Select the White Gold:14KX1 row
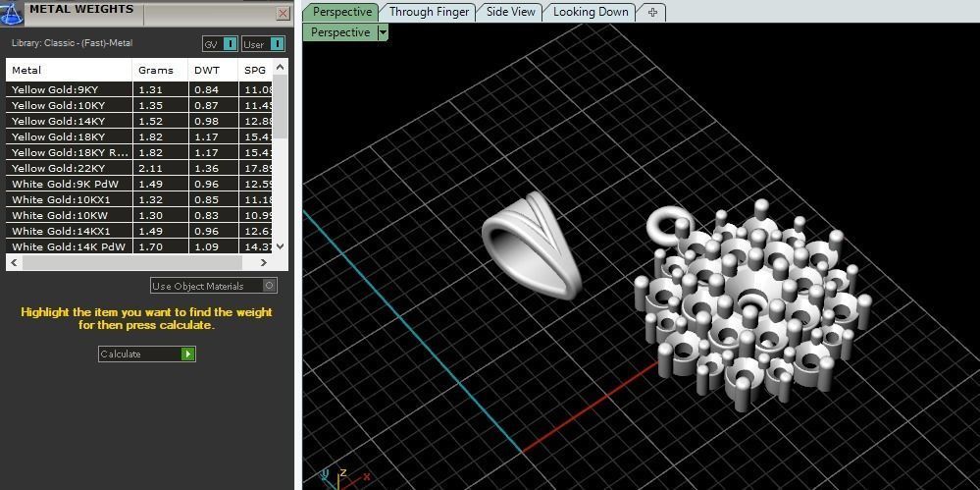This screenshot has height=490, width=980. click(x=140, y=231)
